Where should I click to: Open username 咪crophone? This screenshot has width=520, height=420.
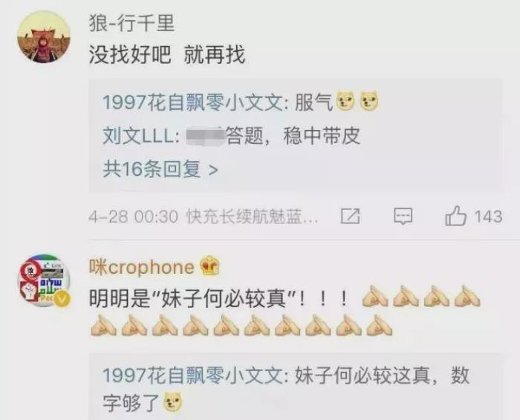point(142,267)
